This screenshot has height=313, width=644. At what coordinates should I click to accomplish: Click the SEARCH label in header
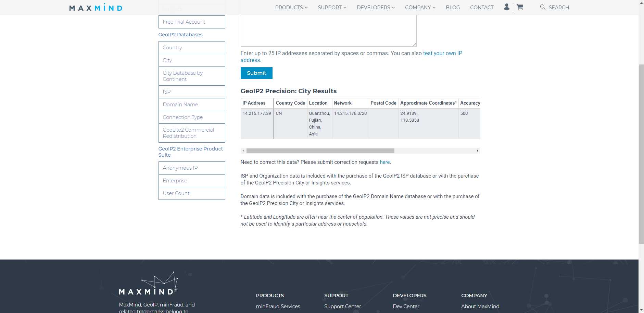click(x=559, y=7)
